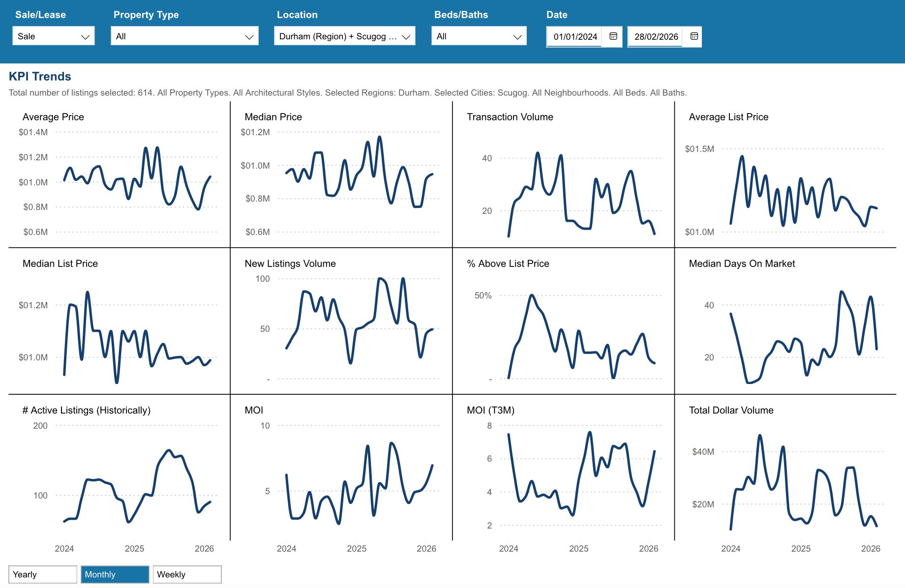Viewport: 905px width, 588px height.
Task: Select the Monthly view toggle
Action: tap(115, 574)
